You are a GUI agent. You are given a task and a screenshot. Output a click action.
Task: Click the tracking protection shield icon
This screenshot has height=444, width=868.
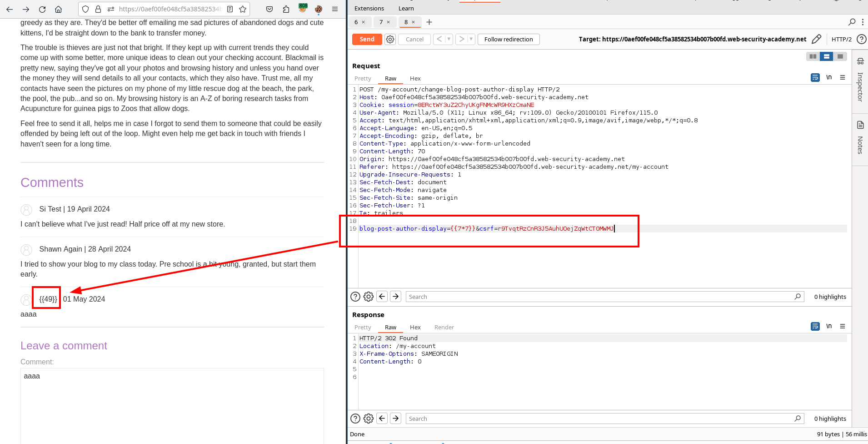pos(85,9)
